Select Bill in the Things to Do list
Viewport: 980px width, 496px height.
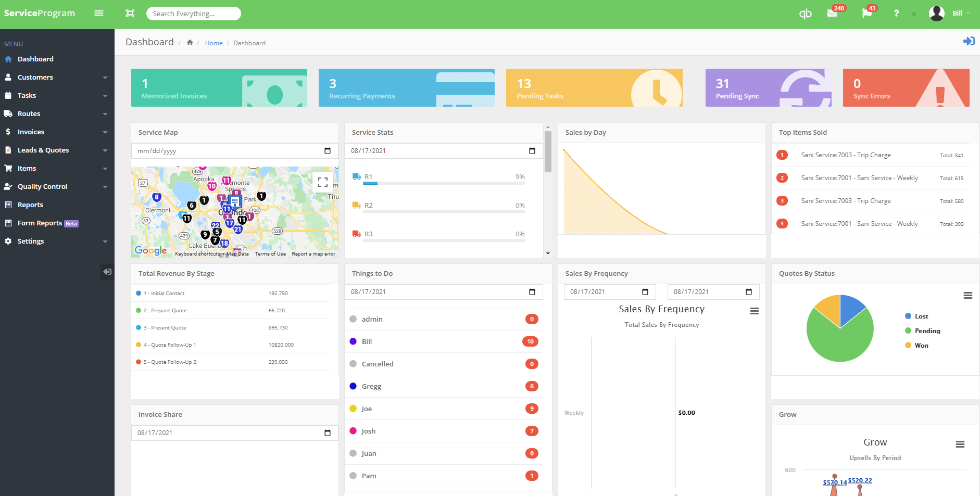click(x=444, y=342)
